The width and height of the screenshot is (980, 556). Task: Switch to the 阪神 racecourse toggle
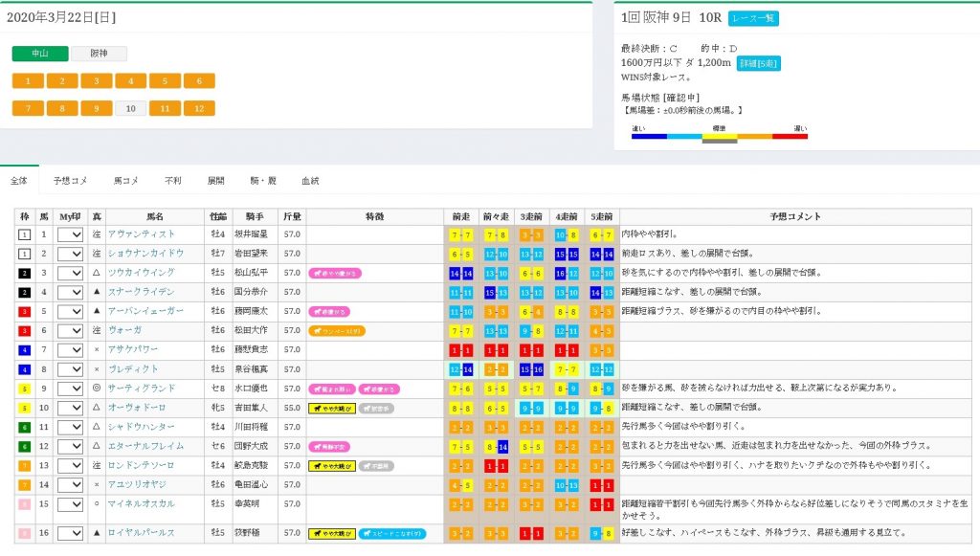pyautogui.click(x=99, y=55)
